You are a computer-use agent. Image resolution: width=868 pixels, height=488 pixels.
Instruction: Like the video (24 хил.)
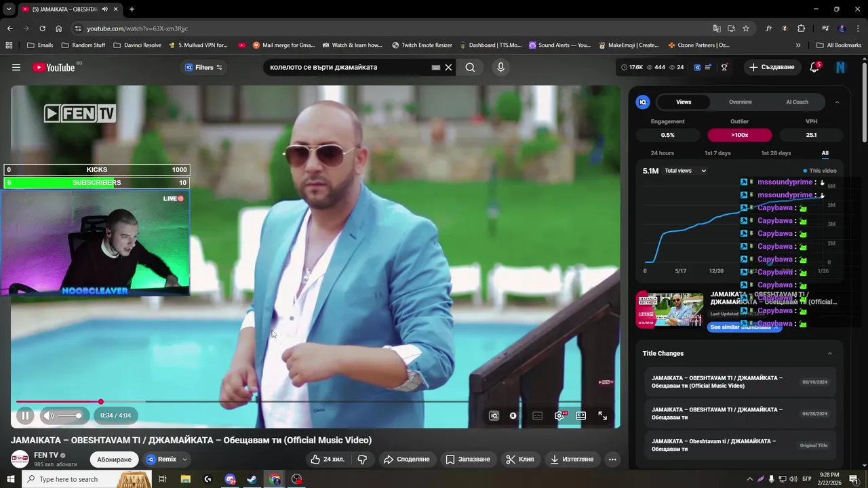[x=327, y=459]
